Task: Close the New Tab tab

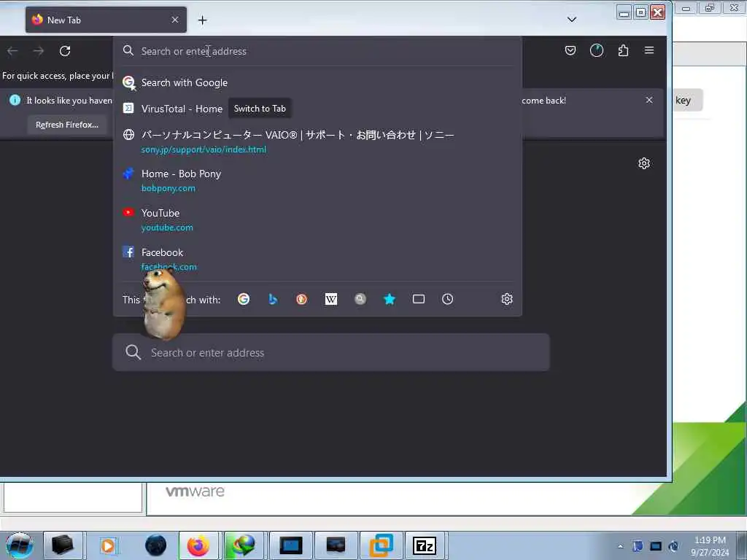Action: coord(175,20)
